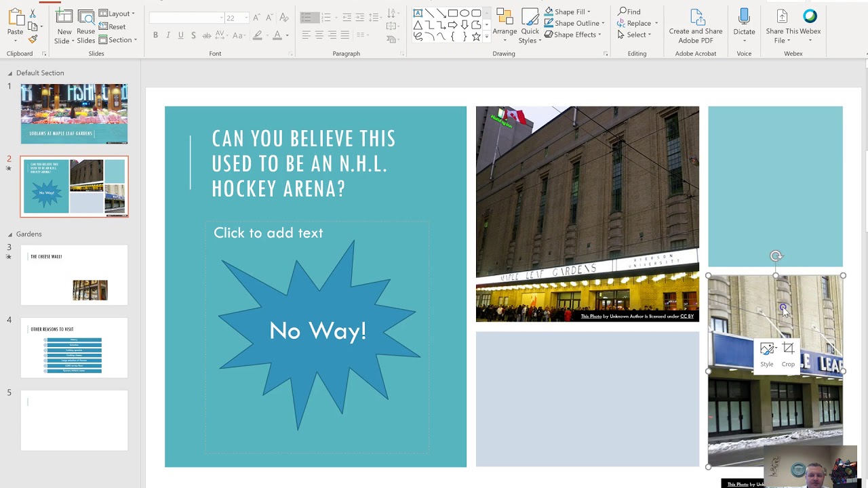Click the Copy icon
The height and width of the screenshot is (488, 868).
(x=33, y=27)
